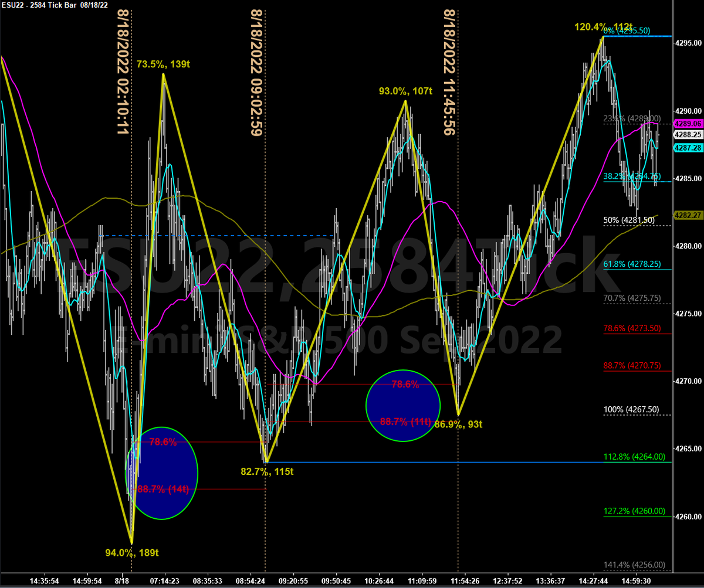The image size is (704, 588).
Task: Click the swing label 94.0%, 189t
Action: [x=132, y=552]
